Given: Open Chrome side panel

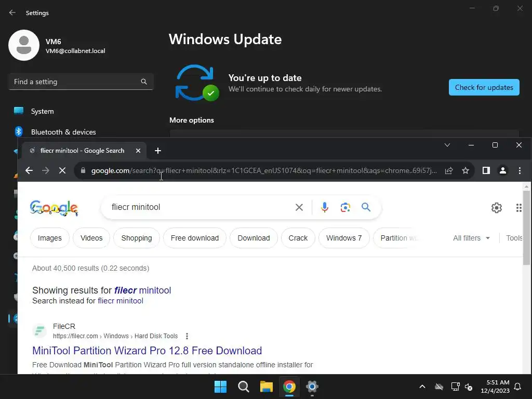Looking at the screenshot, I should [486, 170].
